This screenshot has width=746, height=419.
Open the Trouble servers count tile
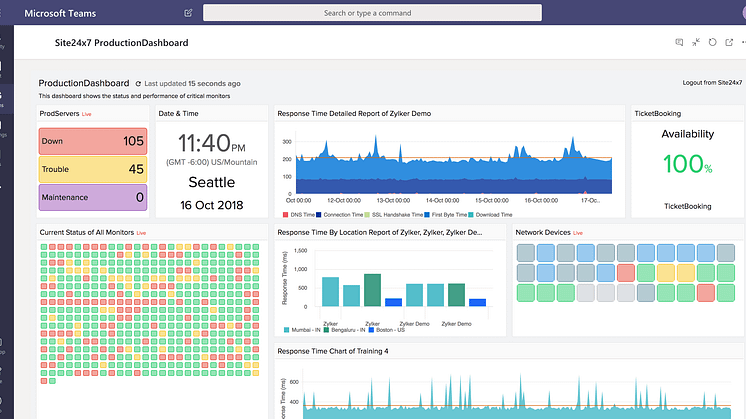(x=92, y=169)
